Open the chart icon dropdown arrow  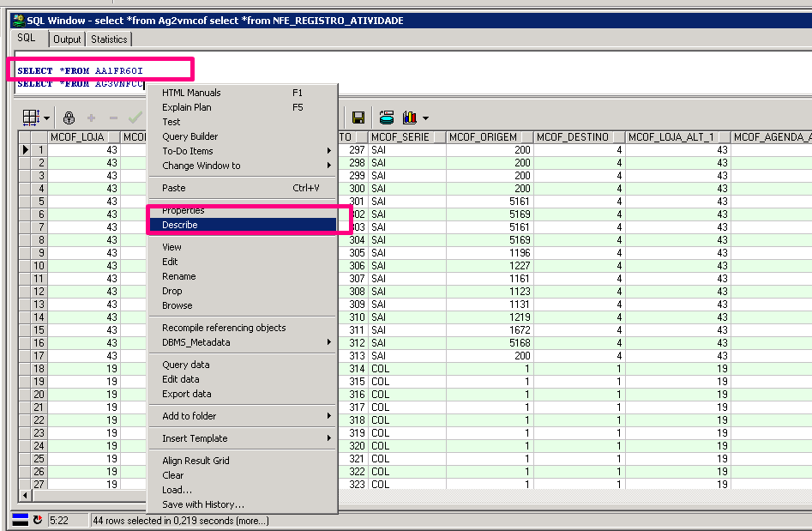click(425, 118)
